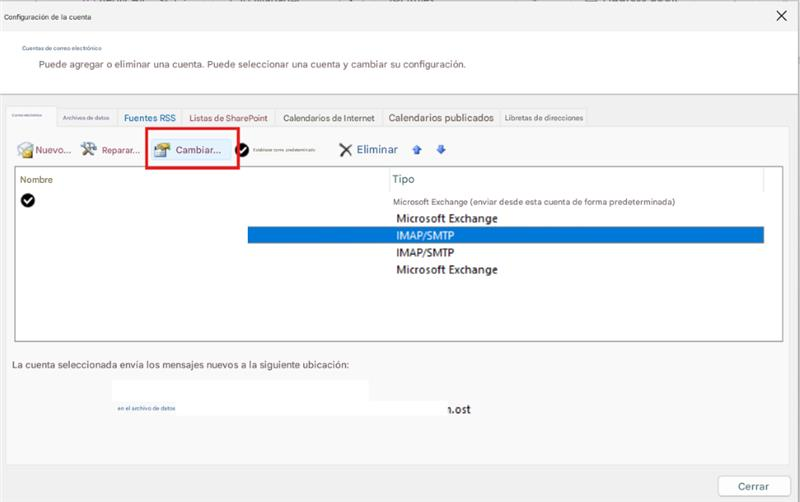Viewport: 800px width, 502px height.
Task: Click the Eliminar X icon
Action: click(x=345, y=149)
